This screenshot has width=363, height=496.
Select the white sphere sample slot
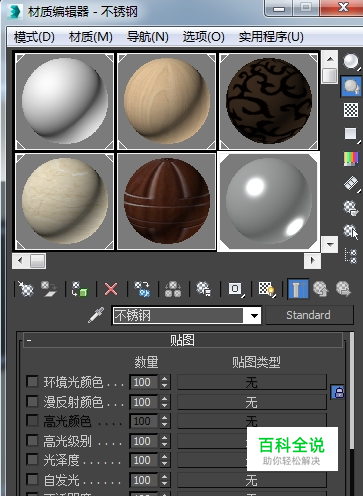click(x=65, y=101)
